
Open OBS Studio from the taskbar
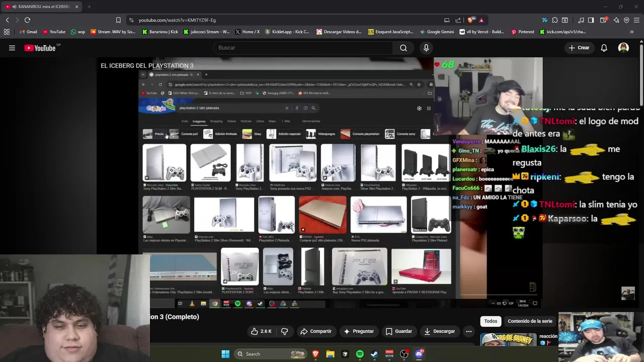404,354
